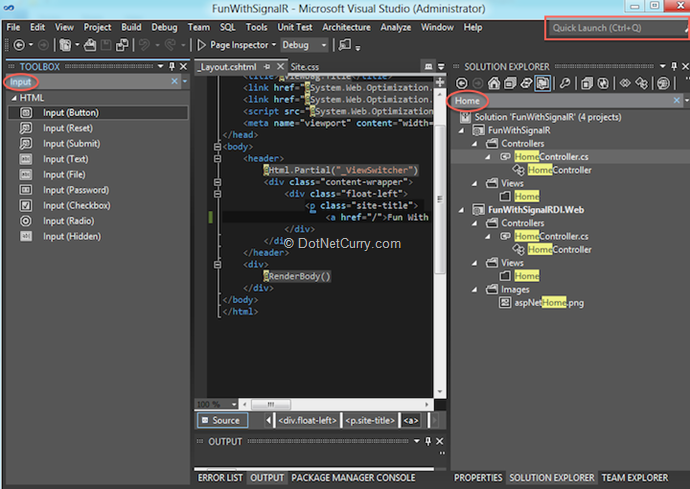Viewport: 690px width, 489px height.
Task: Collapse the body outlining box in editor
Action: click(217, 147)
